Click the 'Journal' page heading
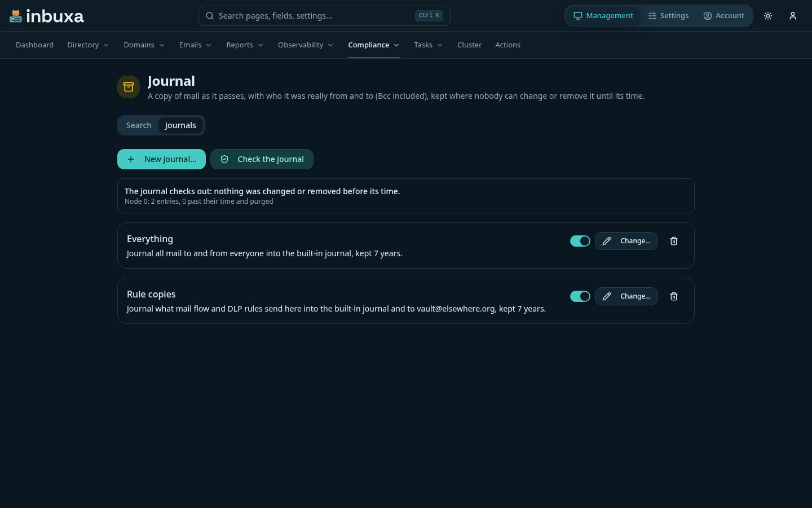Image resolution: width=812 pixels, height=508 pixels. 171,81
